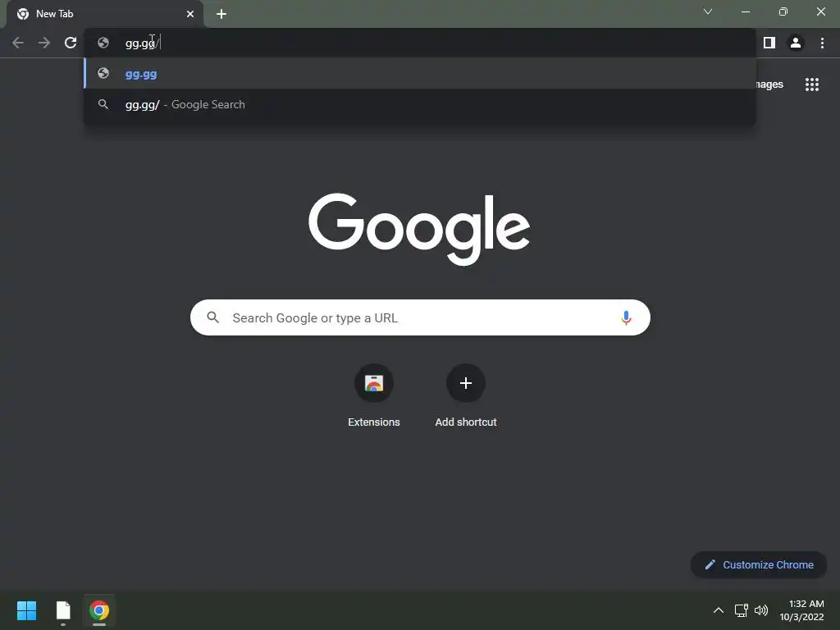Select the New Tab tab
Screen dimensions: 840x630
click(104, 14)
